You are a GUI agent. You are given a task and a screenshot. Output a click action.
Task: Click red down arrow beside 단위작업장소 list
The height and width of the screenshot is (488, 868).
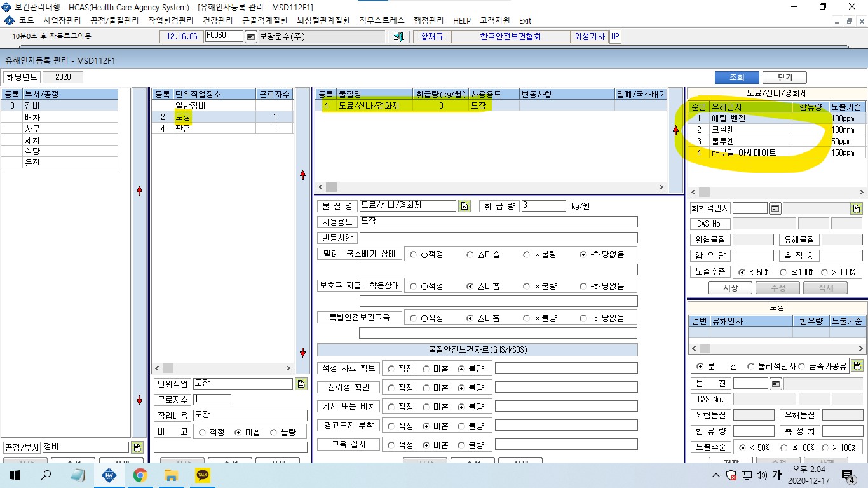[302, 352]
